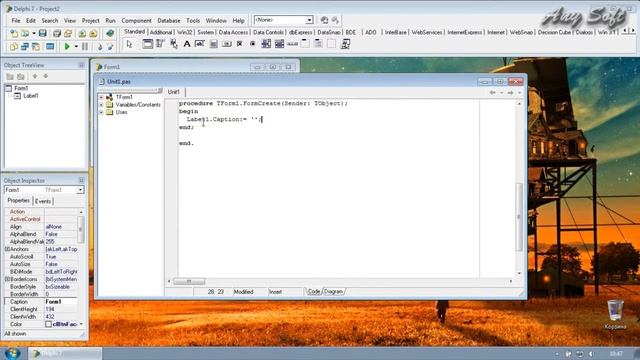Expand the Uses node in Code Explorer
The height and width of the screenshot is (360, 640).
[x=101, y=112]
